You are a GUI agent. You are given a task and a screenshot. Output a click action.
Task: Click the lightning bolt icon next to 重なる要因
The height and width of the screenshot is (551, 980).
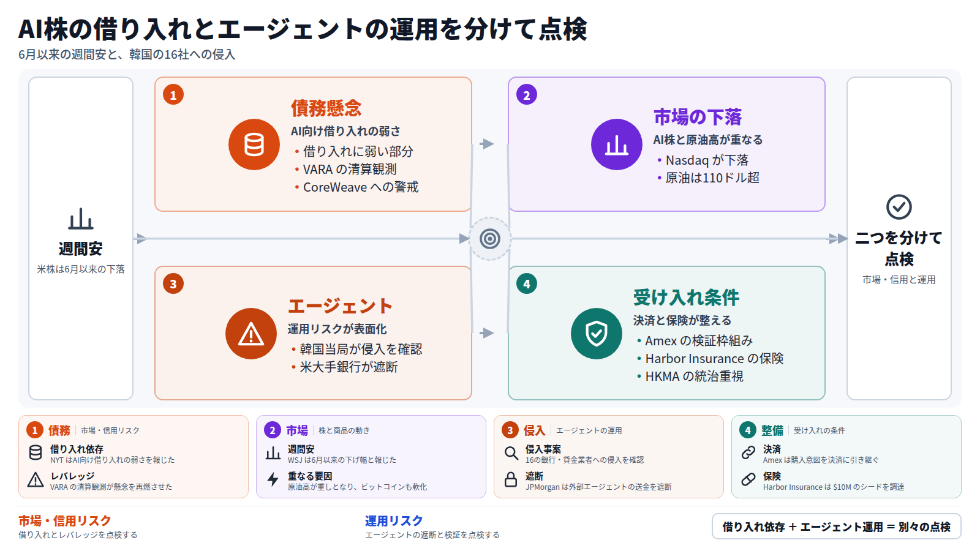tap(273, 480)
